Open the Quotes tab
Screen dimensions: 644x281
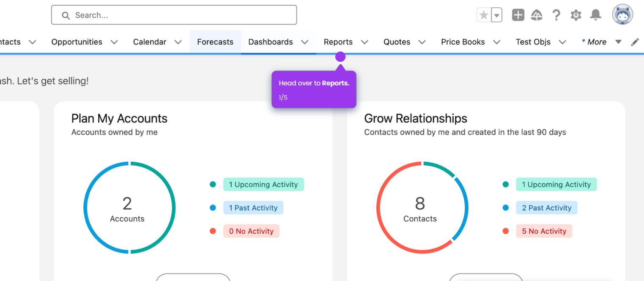[x=397, y=42]
